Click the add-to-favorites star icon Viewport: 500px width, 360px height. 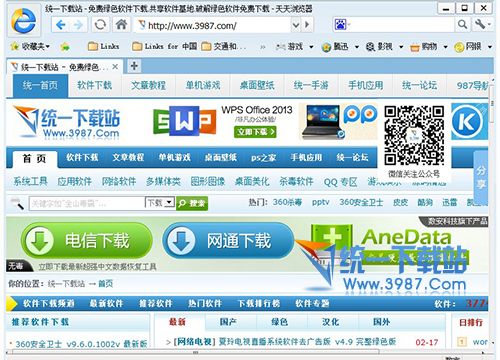click(x=65, y=47)
